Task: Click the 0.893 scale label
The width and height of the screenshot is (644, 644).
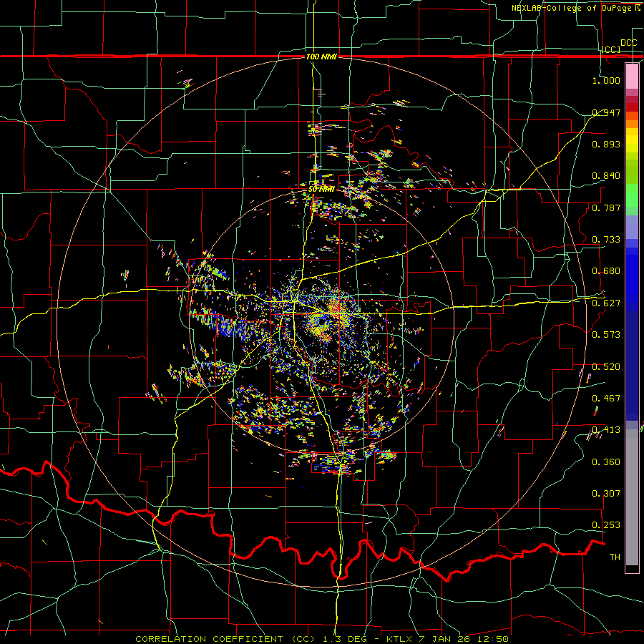Action: coord(606,144)
